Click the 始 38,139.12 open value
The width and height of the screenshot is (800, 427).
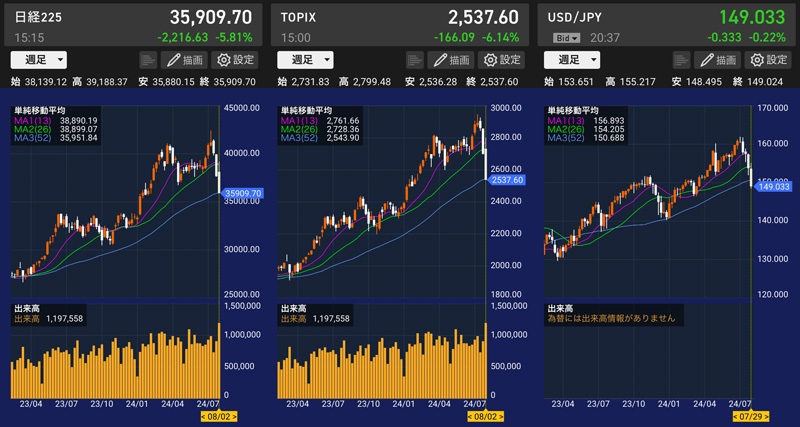pos(39,82)
